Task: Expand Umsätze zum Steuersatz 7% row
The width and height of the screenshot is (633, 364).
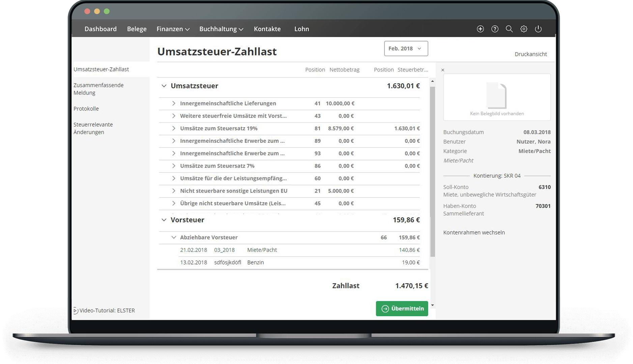Action: click(x=174, y=166)
